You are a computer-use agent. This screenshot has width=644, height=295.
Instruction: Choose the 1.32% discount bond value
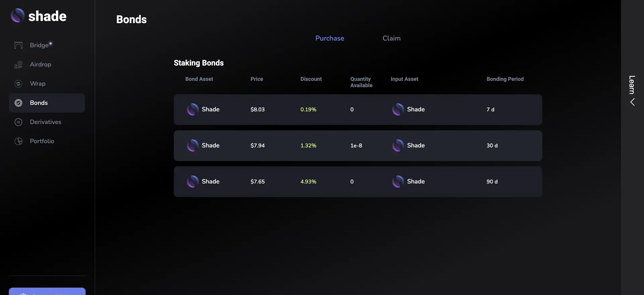pos(308,145)
